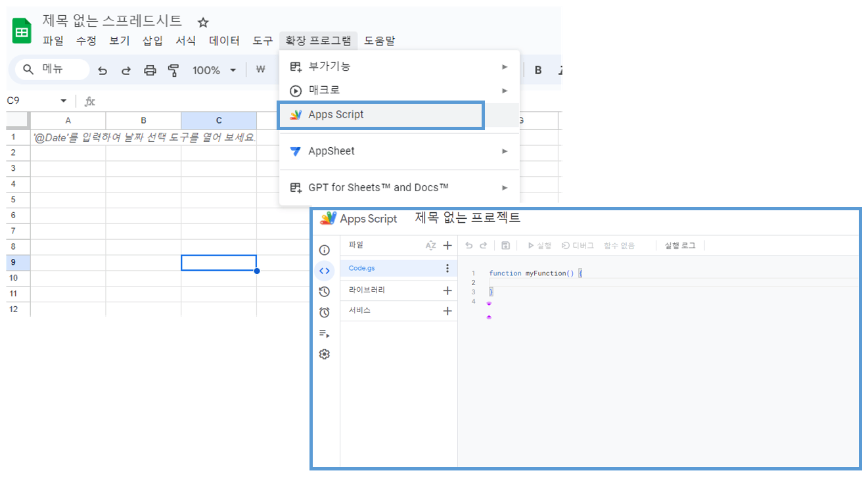
Task: Open the 100% zoom dropdown
Action: tap(214, 70)
